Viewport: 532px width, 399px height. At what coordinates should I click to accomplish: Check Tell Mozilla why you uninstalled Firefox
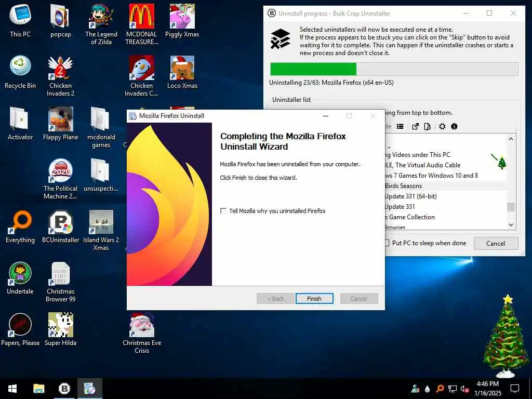pyautogui.click(x=223, y=211)
